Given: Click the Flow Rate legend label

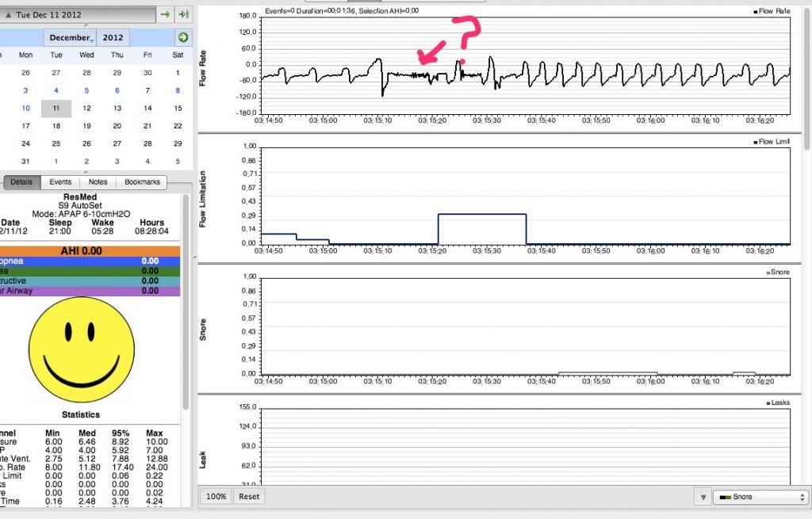Looking at the screenshot, I should (x=772, y=11).
